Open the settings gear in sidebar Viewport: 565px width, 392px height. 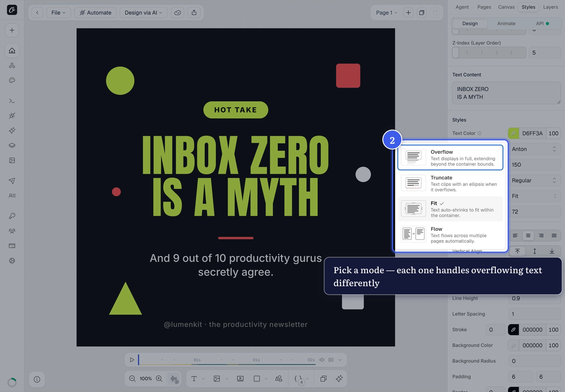[12, 261]
